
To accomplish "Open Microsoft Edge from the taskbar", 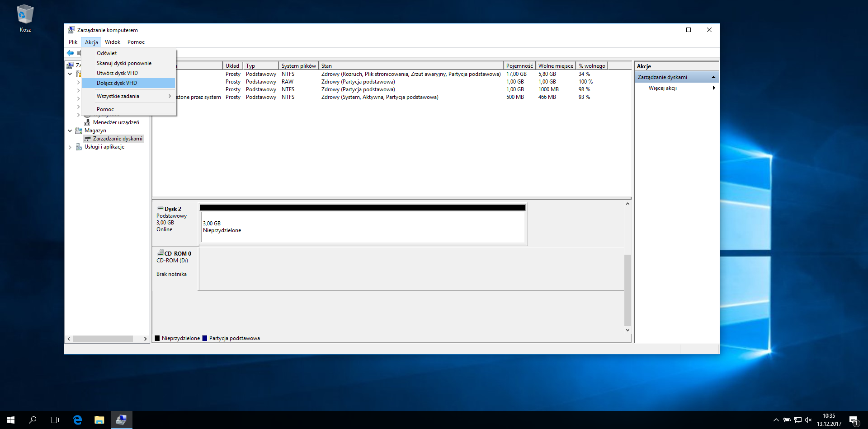I will tap(77, 420).
